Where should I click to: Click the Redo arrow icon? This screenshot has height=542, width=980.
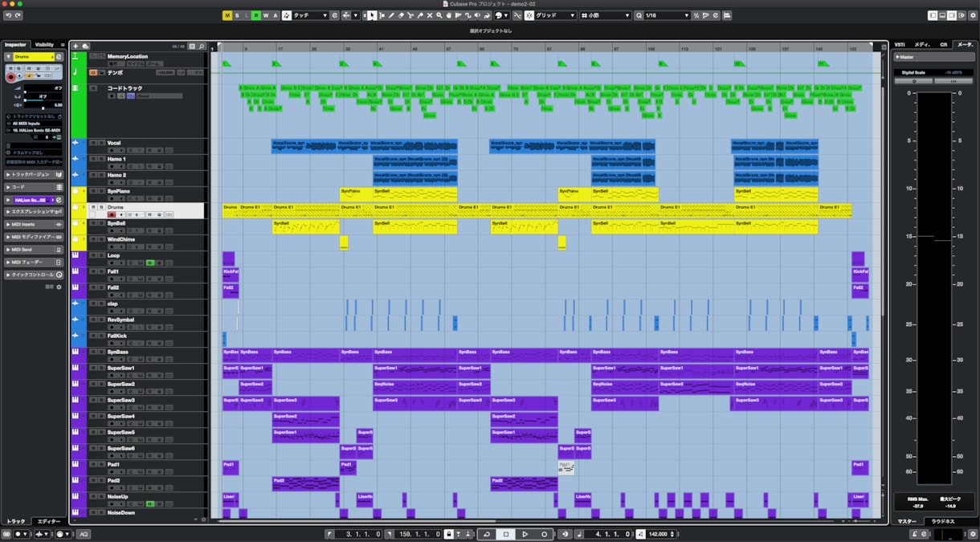18,15
